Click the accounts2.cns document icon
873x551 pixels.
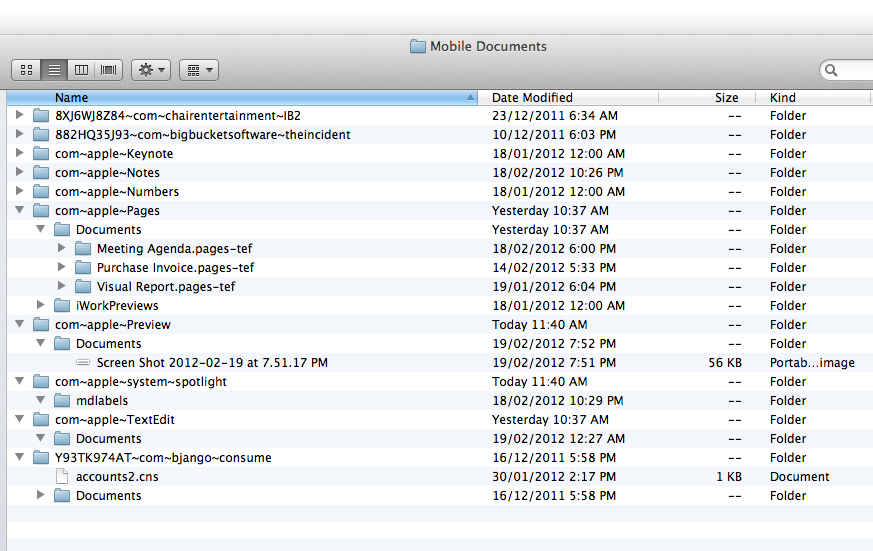click(62, 476)
